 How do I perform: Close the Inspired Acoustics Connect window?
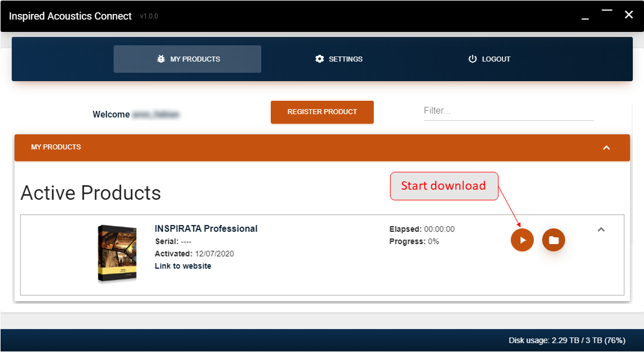point(629,15)
